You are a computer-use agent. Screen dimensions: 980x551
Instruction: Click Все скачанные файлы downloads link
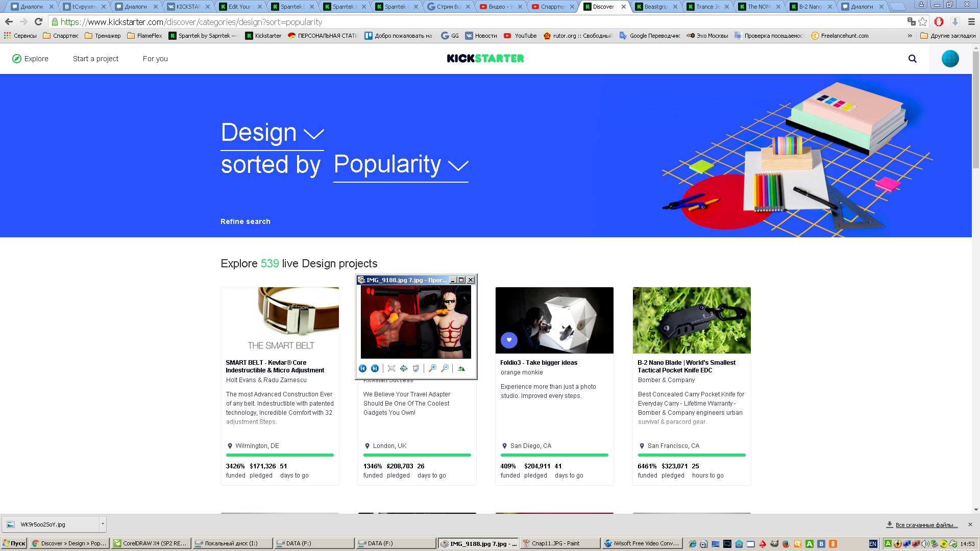tap(926, 524)
